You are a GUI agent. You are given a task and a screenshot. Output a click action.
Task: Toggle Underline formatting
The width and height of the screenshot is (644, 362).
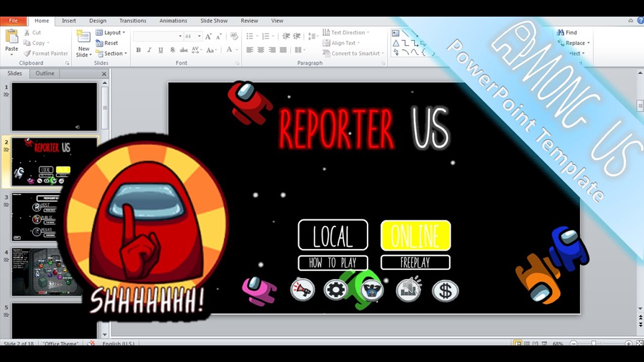[x=161, y=50]
